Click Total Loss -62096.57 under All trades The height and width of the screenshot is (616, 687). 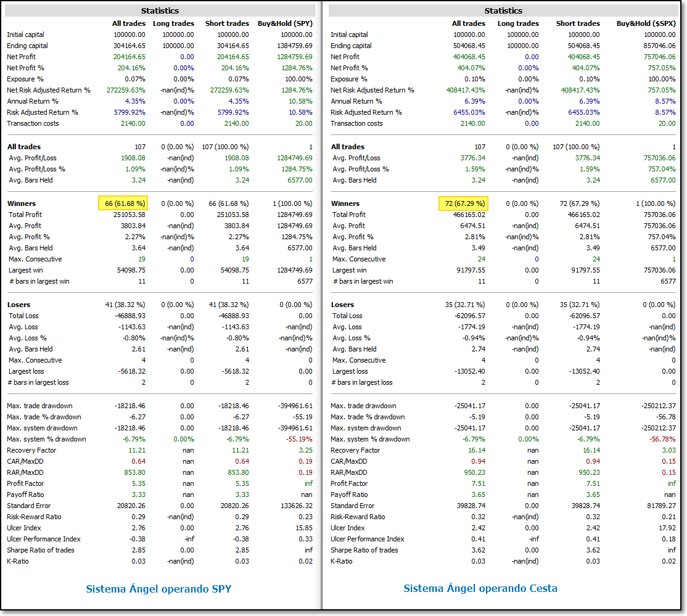tap(469, 316)
